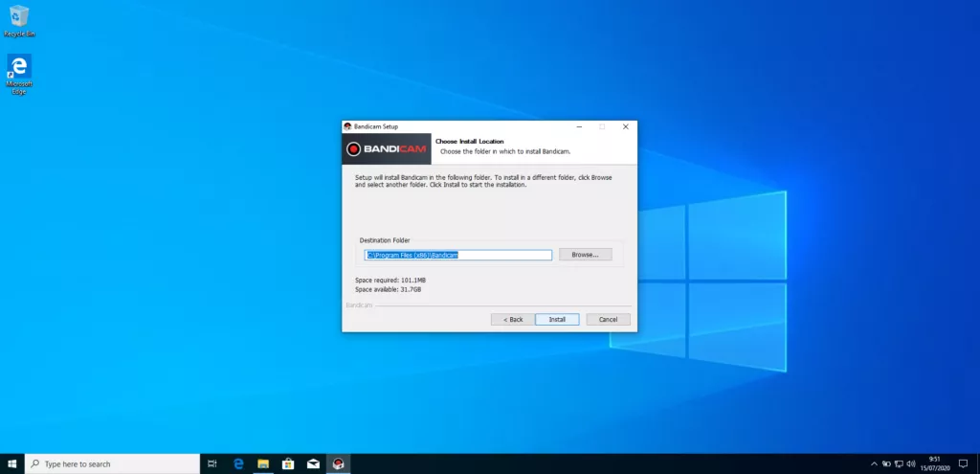The image size is (980, 474).
Task: Click the Destination Folder path field
Action: [458, 255]
